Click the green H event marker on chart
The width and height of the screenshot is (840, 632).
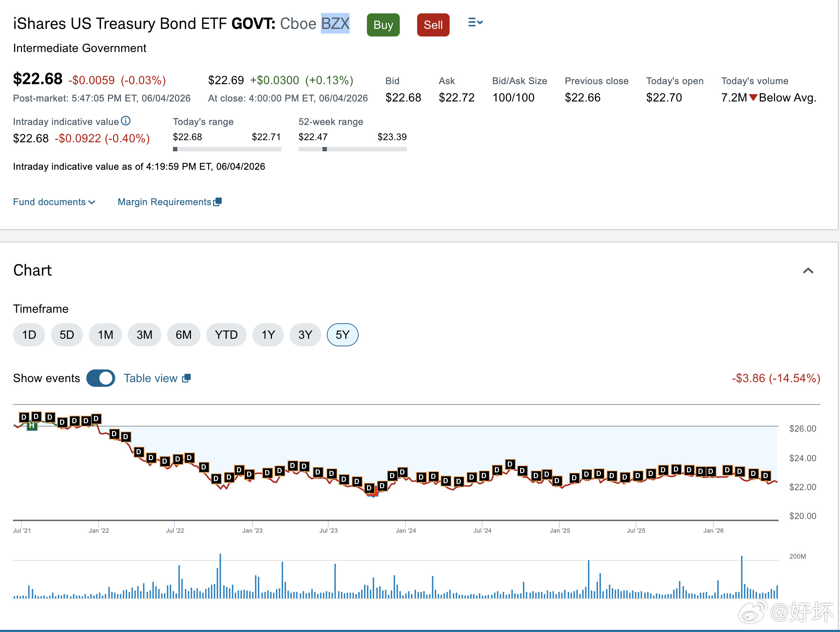(32, 426)
